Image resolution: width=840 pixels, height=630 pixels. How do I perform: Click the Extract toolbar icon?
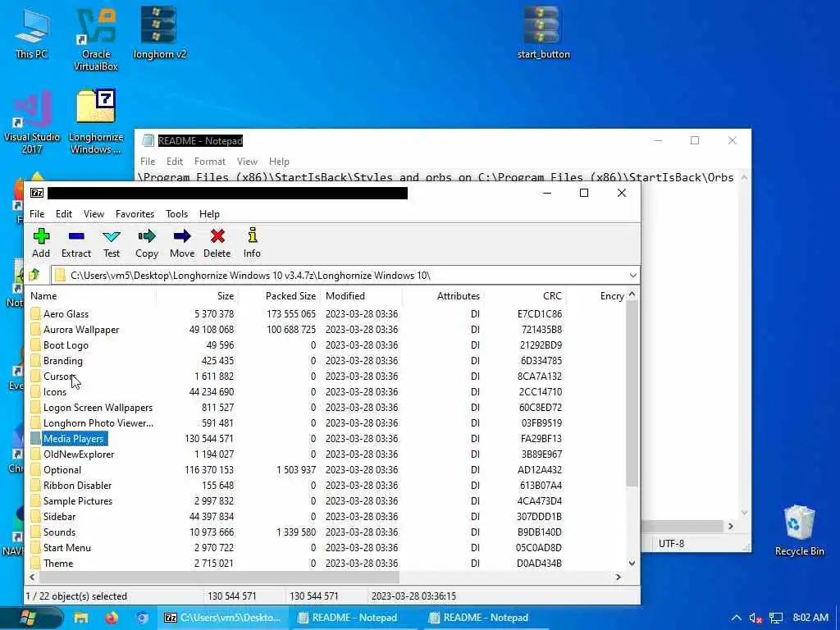pos(76,236)
